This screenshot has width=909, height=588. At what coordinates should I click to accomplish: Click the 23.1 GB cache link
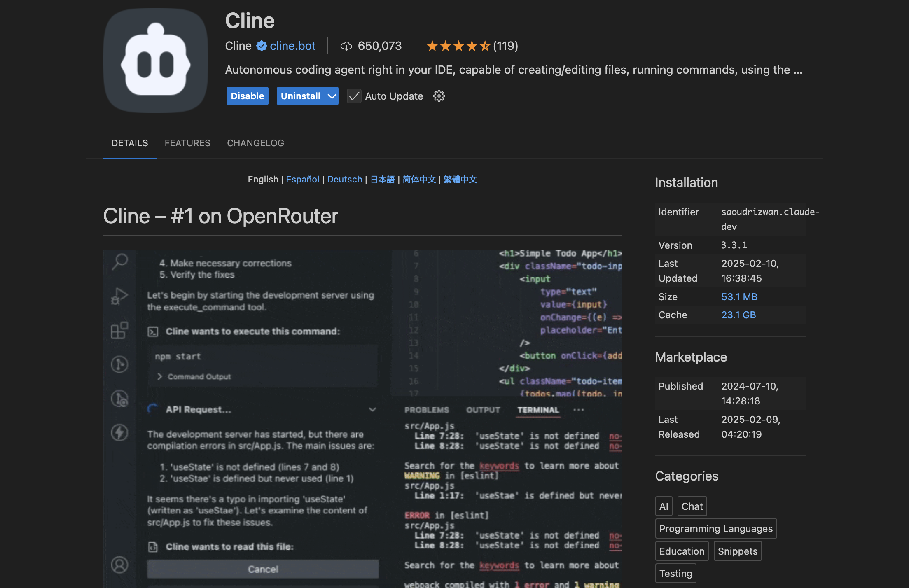tap(738, 315)
